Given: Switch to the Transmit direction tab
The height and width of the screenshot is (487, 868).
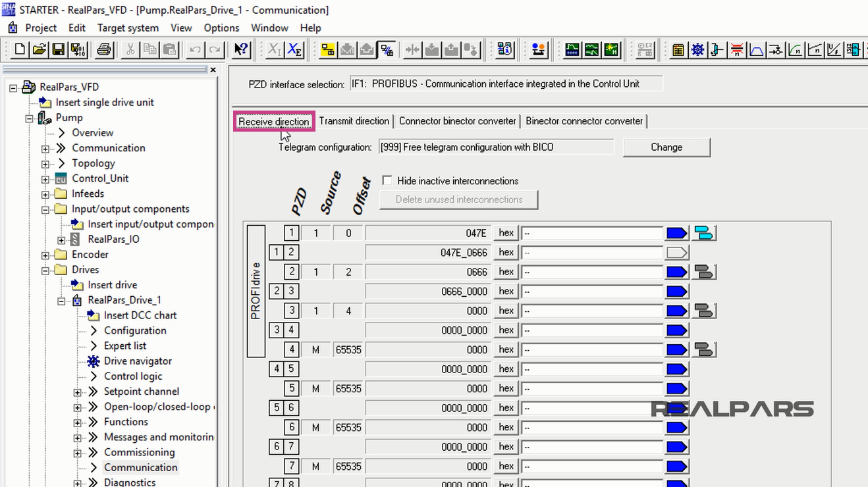Looking at the screenshot, I should pyautogui.click(x=354, y=121).
